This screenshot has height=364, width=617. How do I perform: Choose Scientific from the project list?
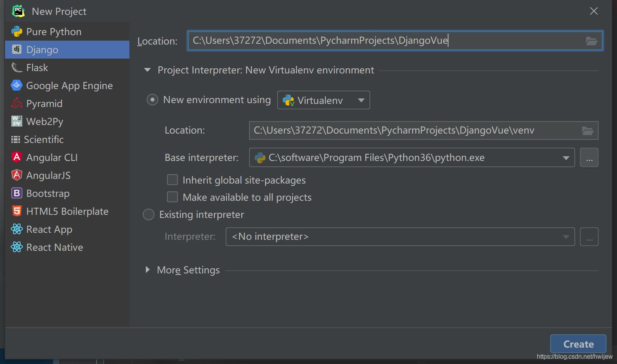coord(43,139)
